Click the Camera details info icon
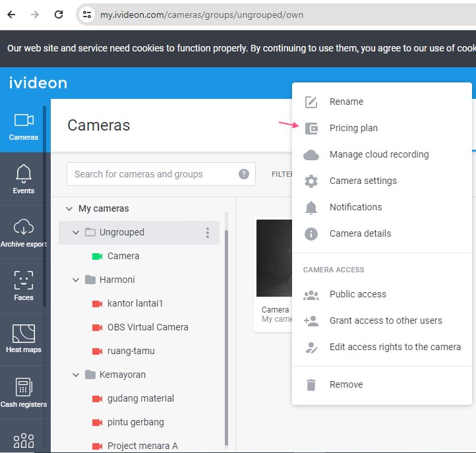 (x=311, y=234)
